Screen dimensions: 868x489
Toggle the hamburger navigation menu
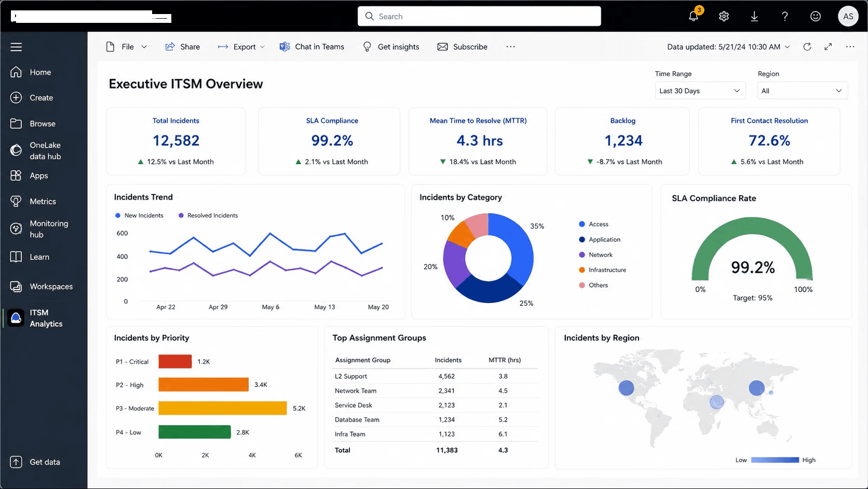pyautogui.click(x=16, y=47)
